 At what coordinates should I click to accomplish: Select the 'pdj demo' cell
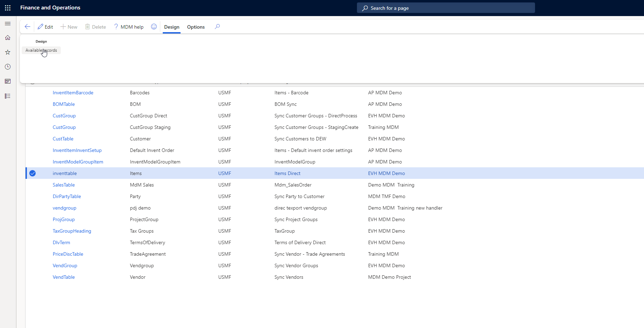pyautogui.click(x=140, y=208)
